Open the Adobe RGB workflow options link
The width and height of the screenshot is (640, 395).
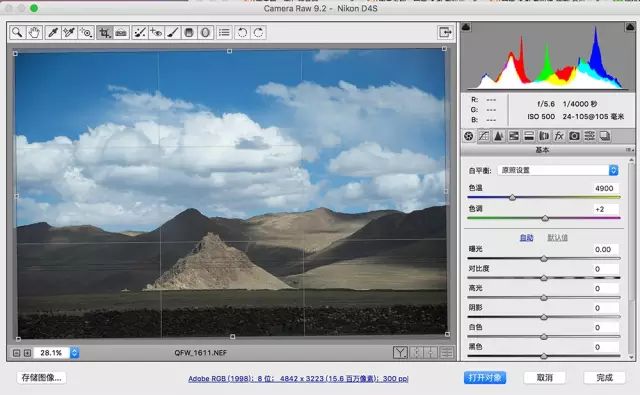pyautogui.click(x=298, y=379)
